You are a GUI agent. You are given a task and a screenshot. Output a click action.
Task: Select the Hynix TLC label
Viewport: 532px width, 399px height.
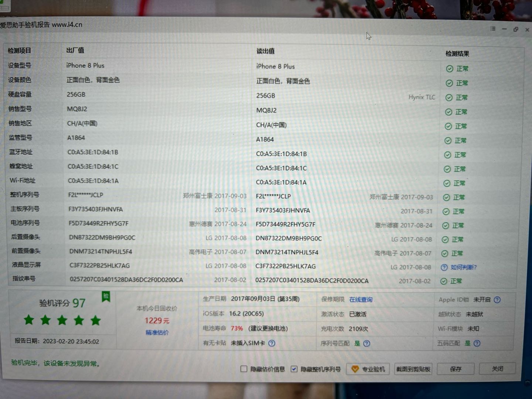pyautogui.click(x=422, y=97)
